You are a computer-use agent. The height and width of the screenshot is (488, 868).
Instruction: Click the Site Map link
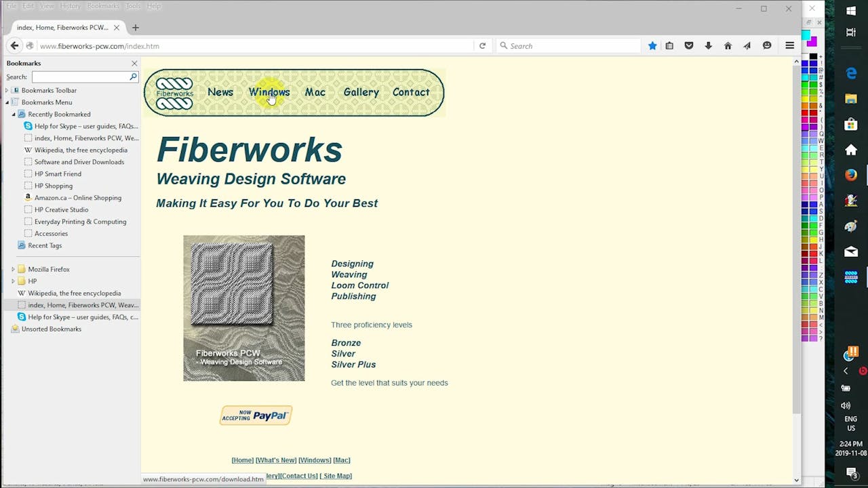point(336,475)
